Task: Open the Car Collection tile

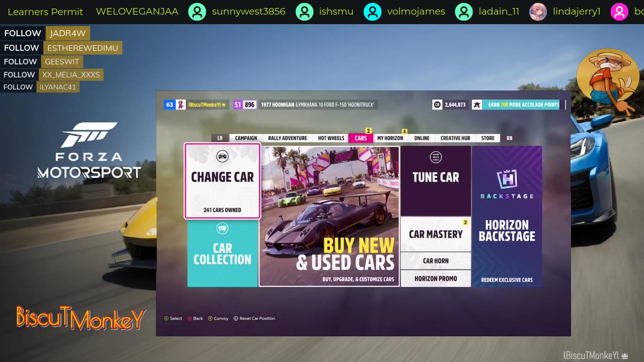Action: [222, 254]
